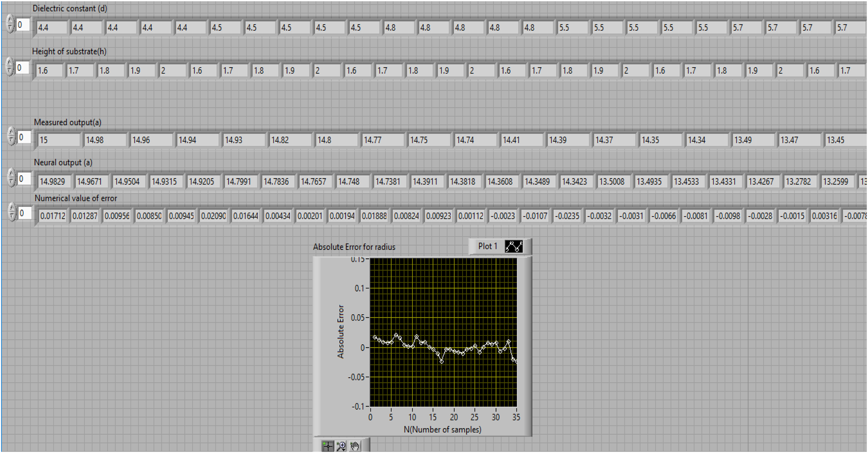868x453 pixels.
Task: Select first Measured output cell showing 15
Action: coord(58,140)
